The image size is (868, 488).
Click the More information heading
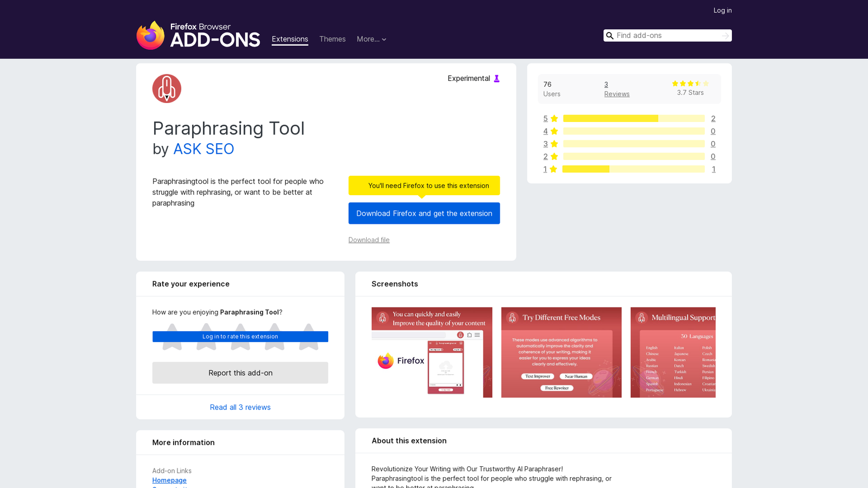click(183, 442)
